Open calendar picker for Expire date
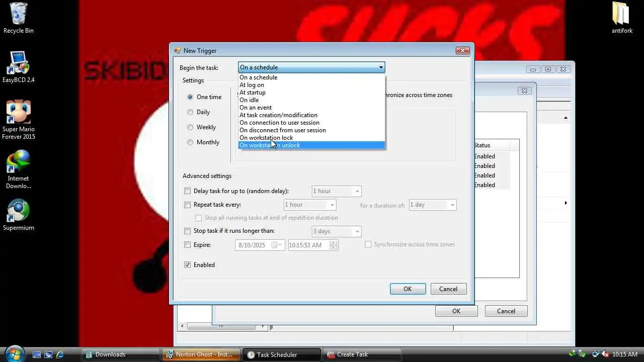The height and width of the screenshot is (362, 644). point(276,245)
